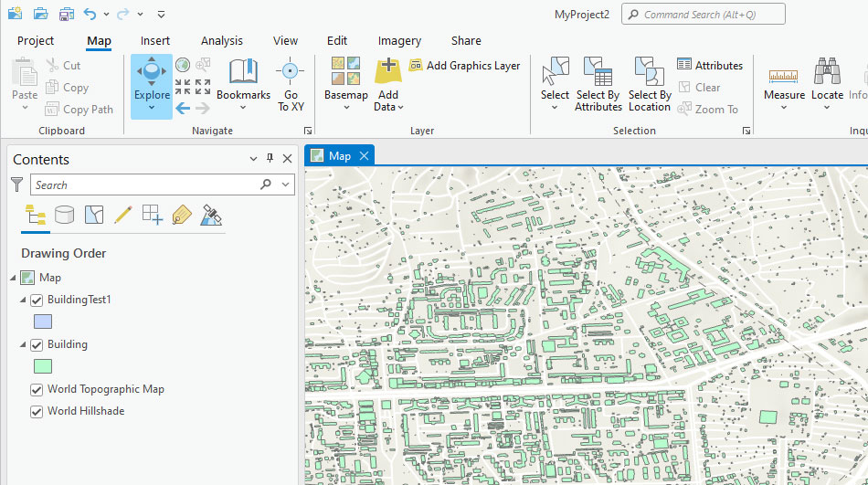Screen dimensions: 868x485
Task: Open project using the folder icon
Action: [40, 14]
